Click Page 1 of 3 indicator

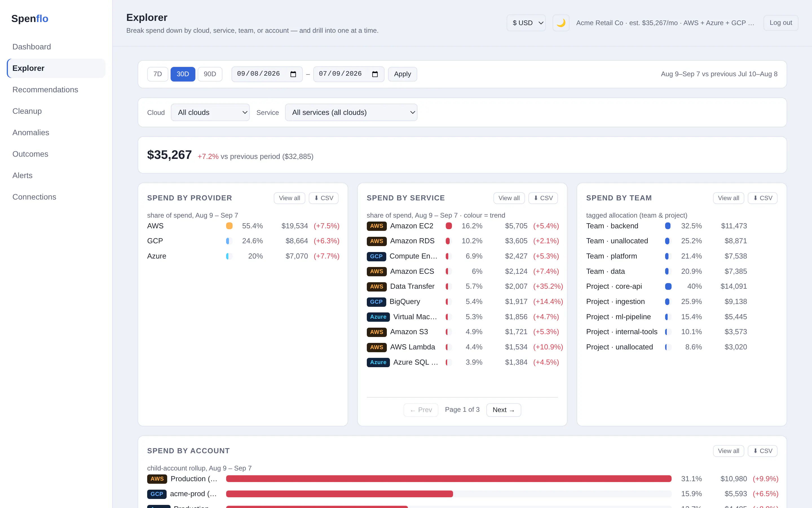(462, 410)
